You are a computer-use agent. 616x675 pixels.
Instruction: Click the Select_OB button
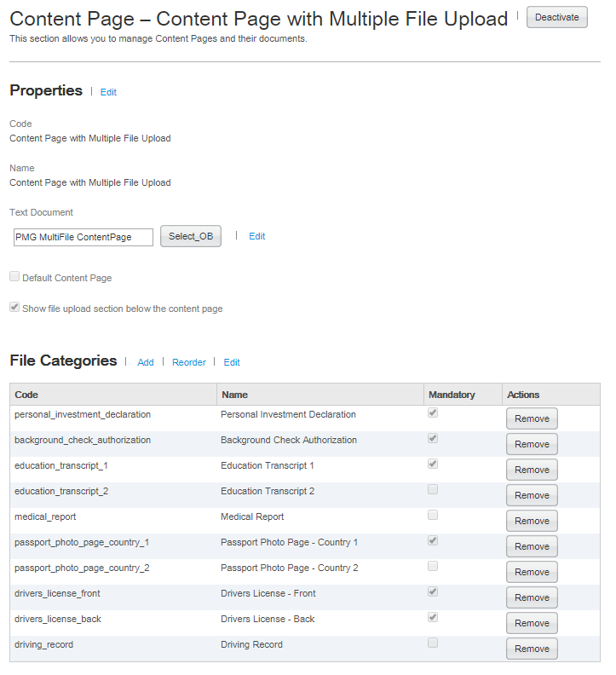191,236
